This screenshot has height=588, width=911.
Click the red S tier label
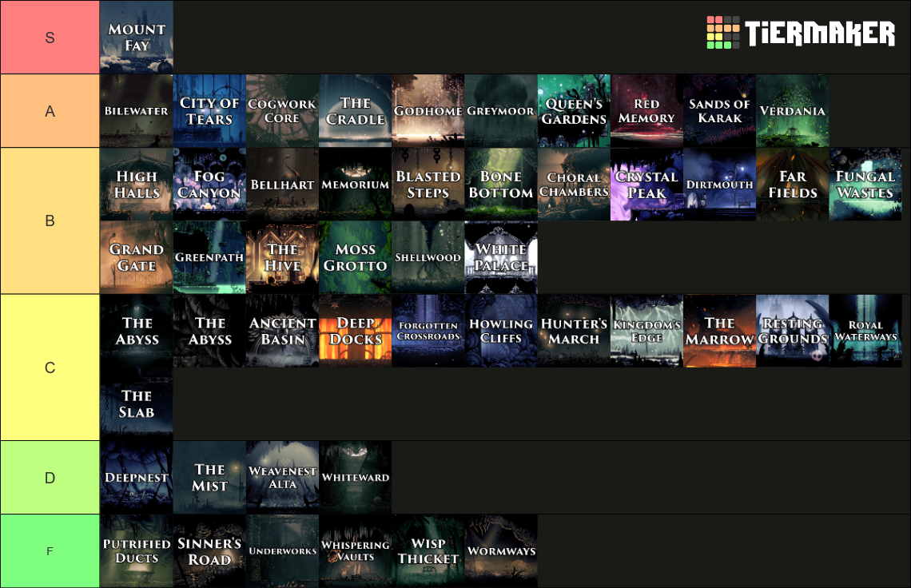click(x=50, y=38)
